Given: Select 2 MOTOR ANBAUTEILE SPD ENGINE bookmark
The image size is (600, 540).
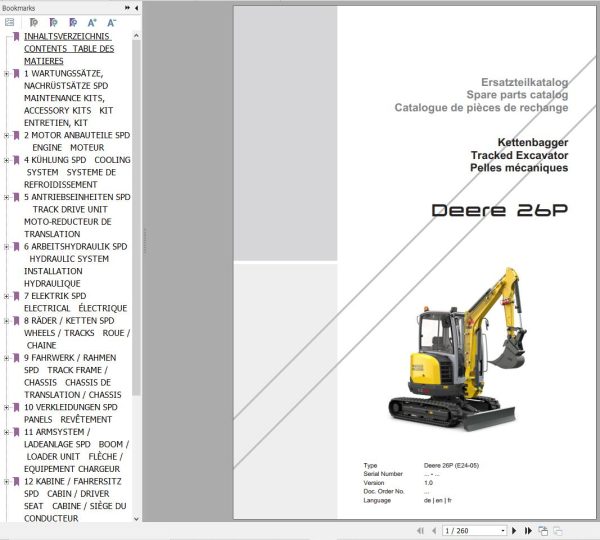Looking at the screenshot, I should pyautogui.click(x=77, y=141).
